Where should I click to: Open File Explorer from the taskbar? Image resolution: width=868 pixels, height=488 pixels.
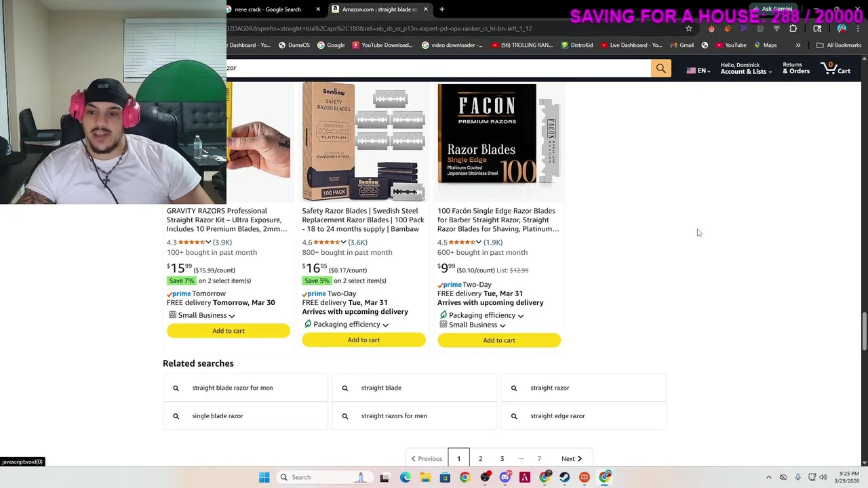click(425, 477)
